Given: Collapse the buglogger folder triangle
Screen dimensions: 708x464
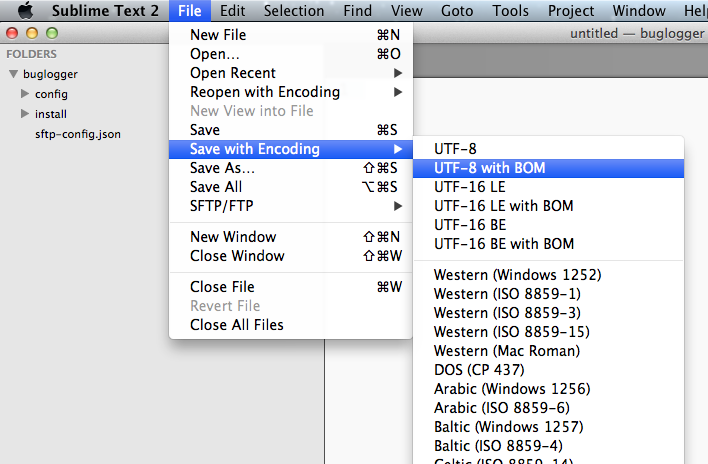Looking at the screenshot, I should [14, 74].
